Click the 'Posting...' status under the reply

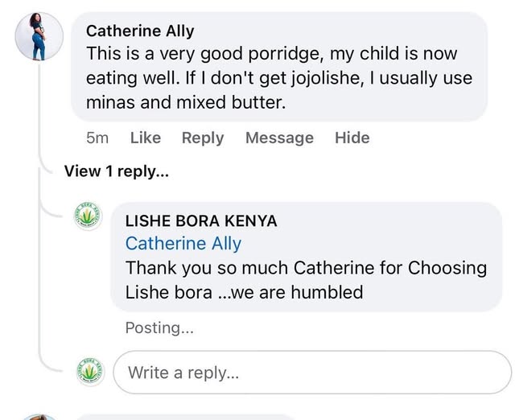[x=159, y=328]
